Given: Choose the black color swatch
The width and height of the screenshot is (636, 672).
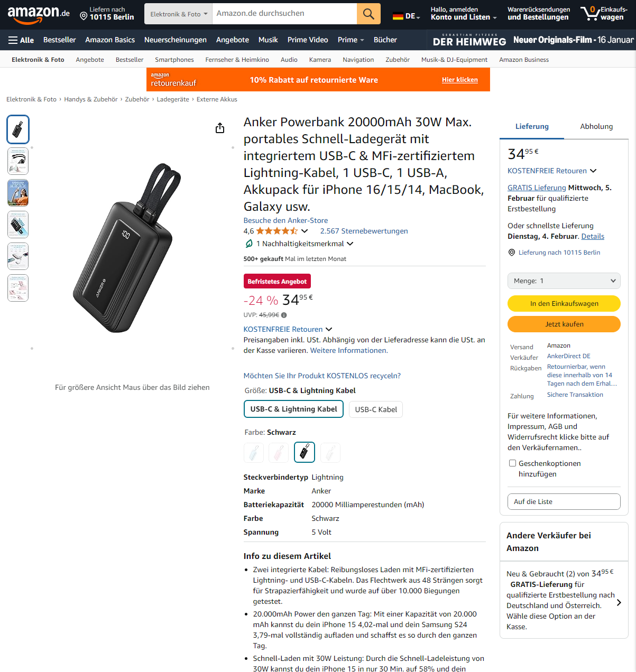Looking at the screenshot, I should coord(305,452).
